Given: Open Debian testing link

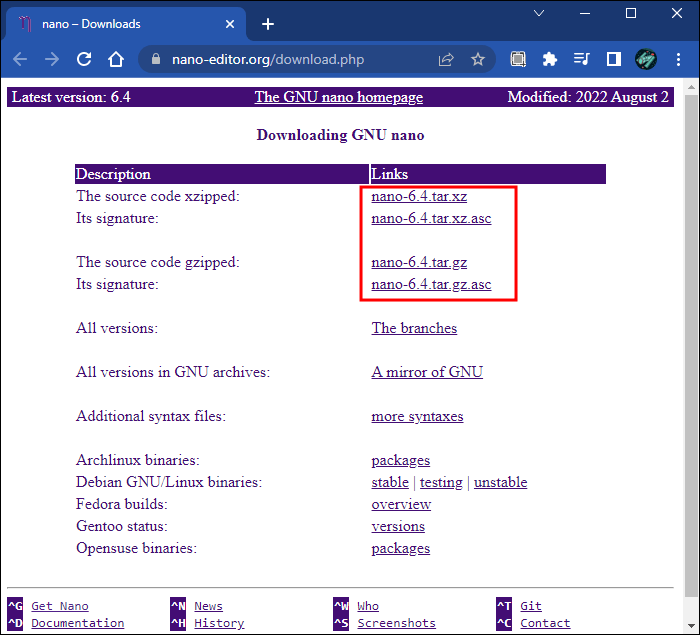Looking at the screenshot, I should click(x=441, y=482).
